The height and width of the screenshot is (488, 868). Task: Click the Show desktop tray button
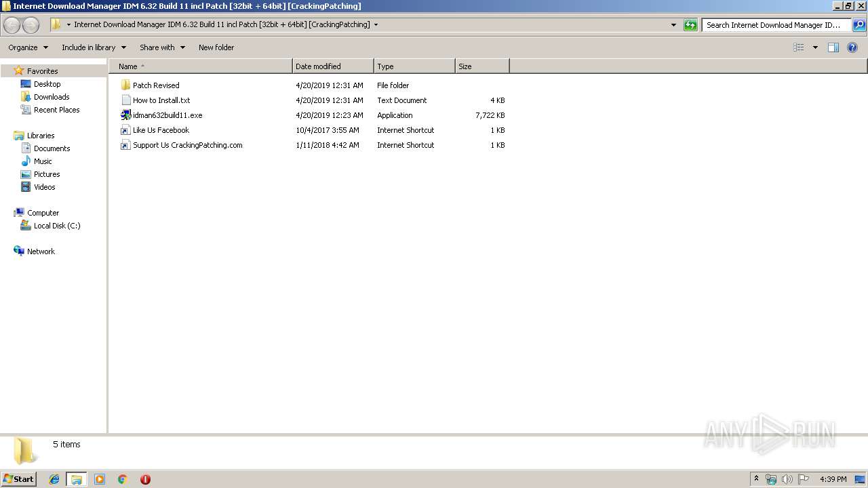click(x=860, y=479)
